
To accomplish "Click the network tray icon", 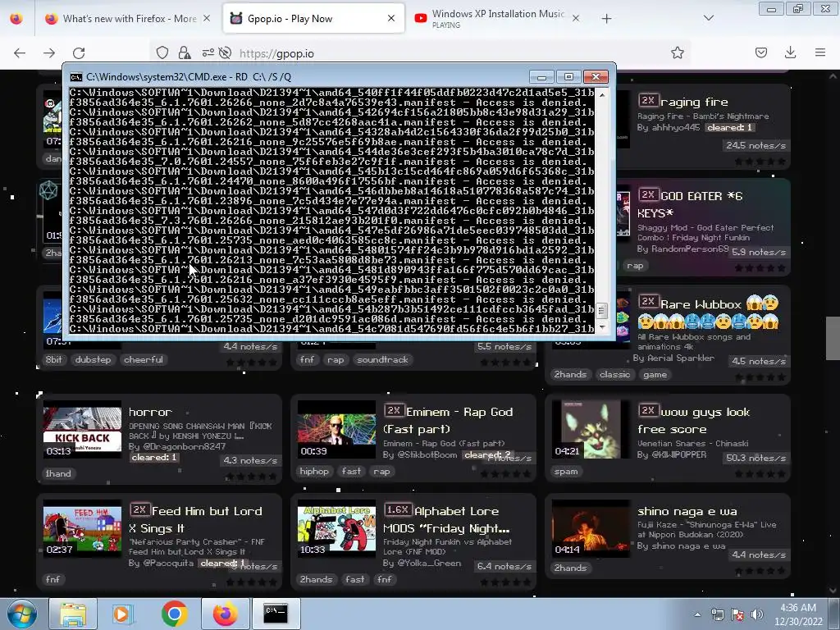I will (717, 615).
